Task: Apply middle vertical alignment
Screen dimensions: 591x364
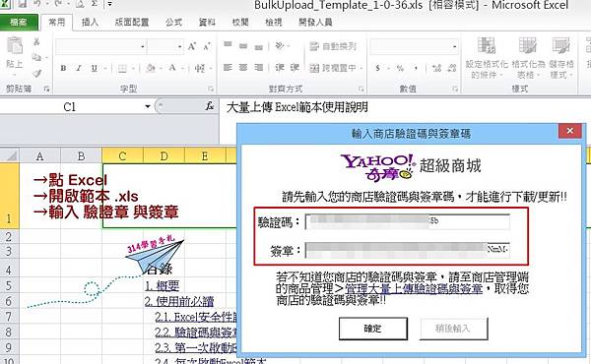Action: 243,46
